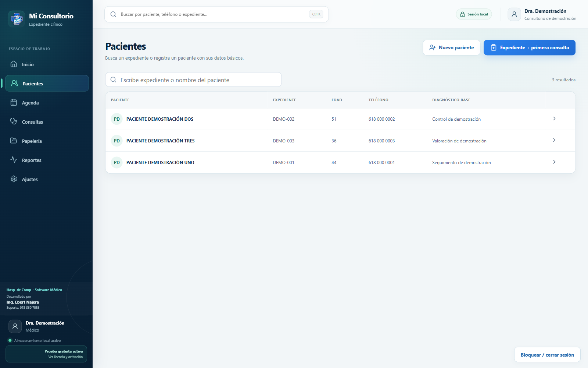Open details chevron for Paciente Demostración Dos

554,118
